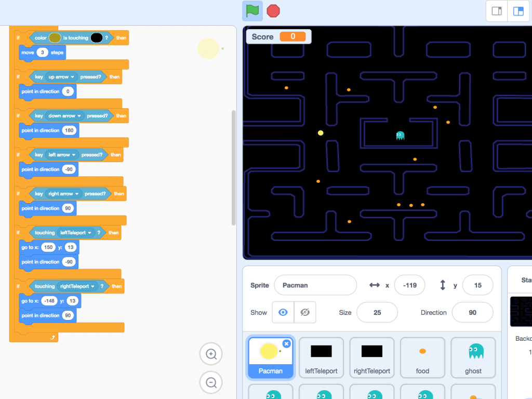Screen dimensions: 532x399
Task: Click the move steps block
Action: tap(43, 52)
